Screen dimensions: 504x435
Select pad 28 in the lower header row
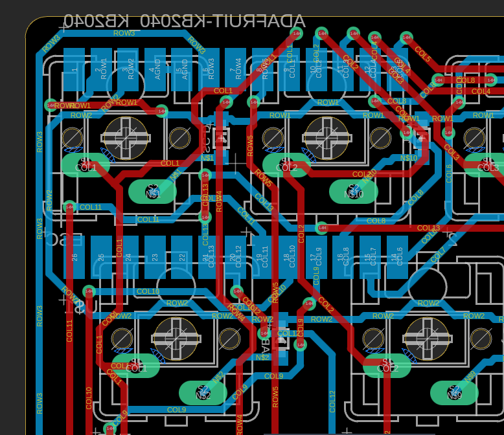[74, 257]
